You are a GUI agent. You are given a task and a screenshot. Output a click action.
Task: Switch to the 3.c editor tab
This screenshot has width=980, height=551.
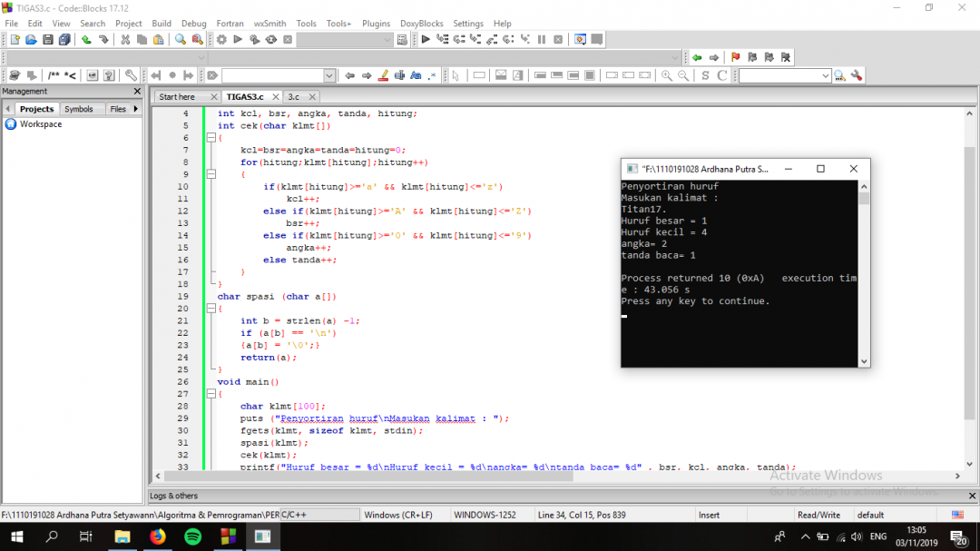pos(294,97)
